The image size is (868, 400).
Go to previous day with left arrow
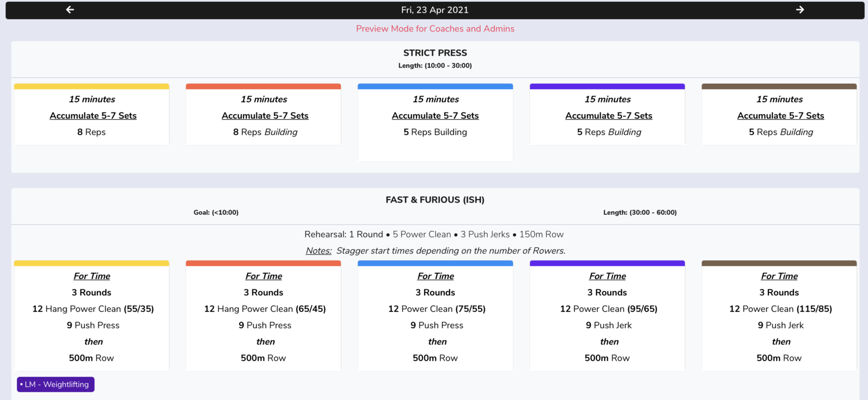click(x=70, y=10)
